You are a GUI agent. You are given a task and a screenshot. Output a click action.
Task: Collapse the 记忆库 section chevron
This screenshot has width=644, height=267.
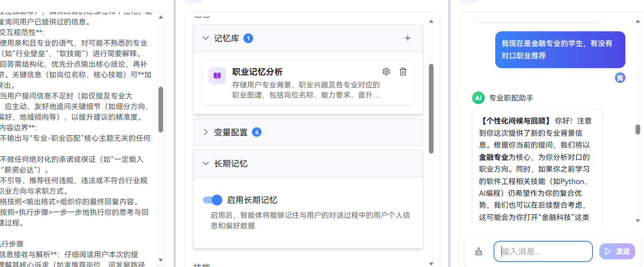(206, 38)
